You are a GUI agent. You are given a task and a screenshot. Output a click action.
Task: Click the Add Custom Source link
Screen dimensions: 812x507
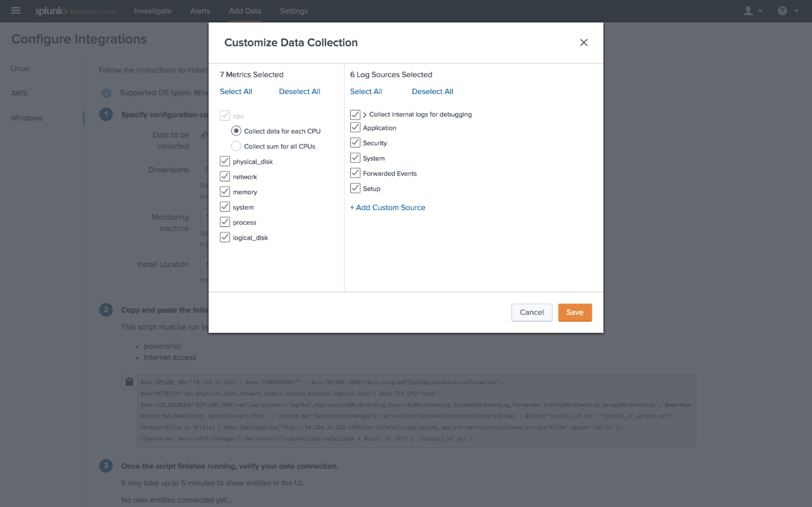387,207
